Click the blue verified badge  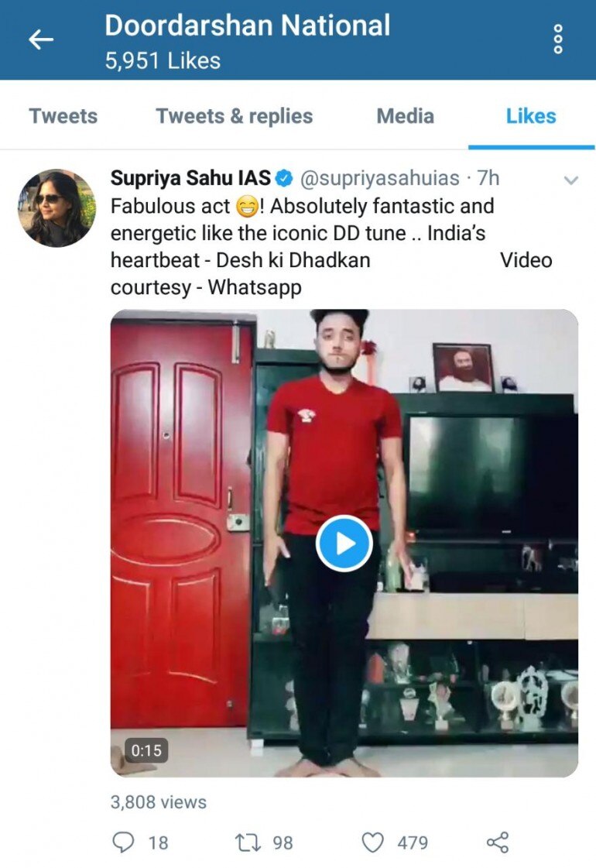pyautogui.click(x=285, y=178)
